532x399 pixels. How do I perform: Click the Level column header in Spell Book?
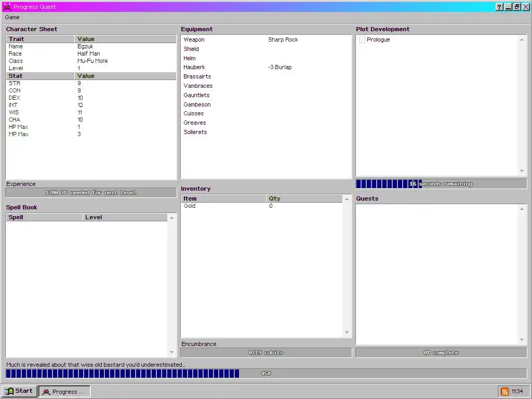click(x=125, y=217)
